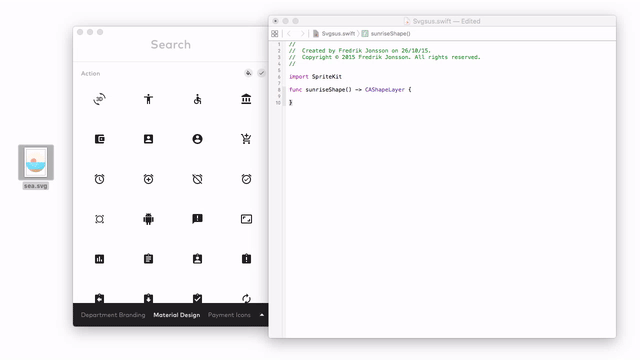Select the clipboard exclamation icon
The height and width of the screenshot is (360, 640).
point(246,258)
